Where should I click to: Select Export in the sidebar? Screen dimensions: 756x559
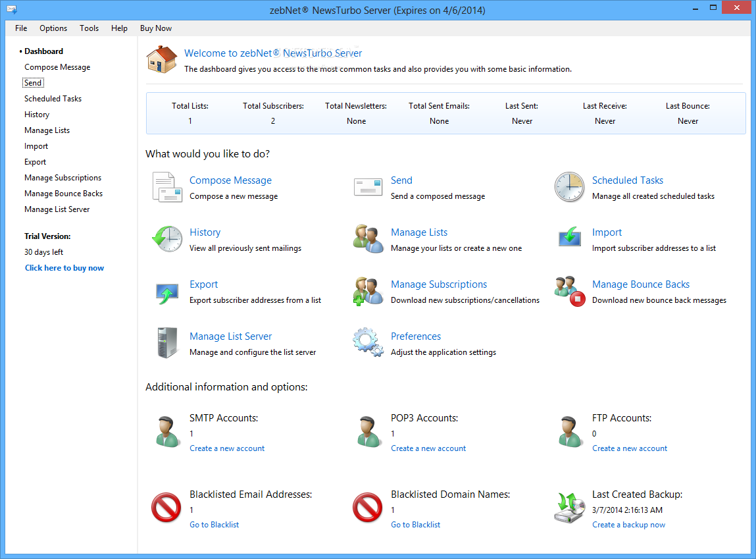click(35, 162)
